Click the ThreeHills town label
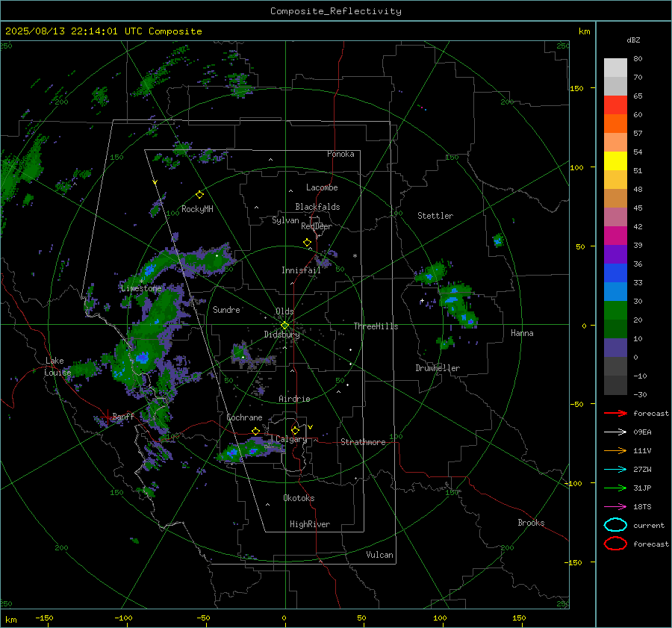Viewport: 672px width, 628px height. pos(376,326)
